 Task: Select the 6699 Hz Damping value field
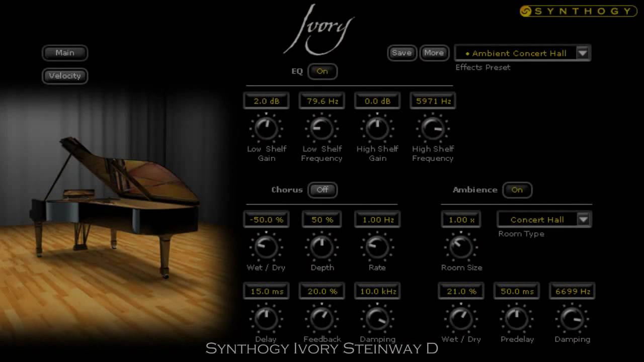572,291
